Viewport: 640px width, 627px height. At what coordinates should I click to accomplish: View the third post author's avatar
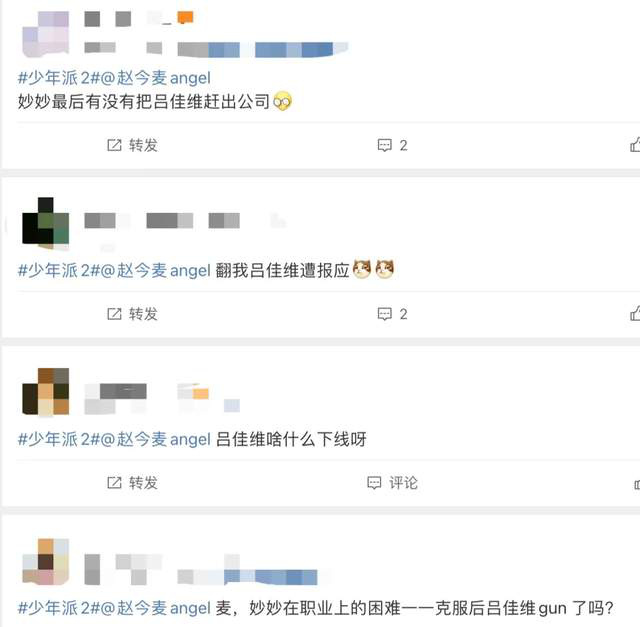coord(45,391)
